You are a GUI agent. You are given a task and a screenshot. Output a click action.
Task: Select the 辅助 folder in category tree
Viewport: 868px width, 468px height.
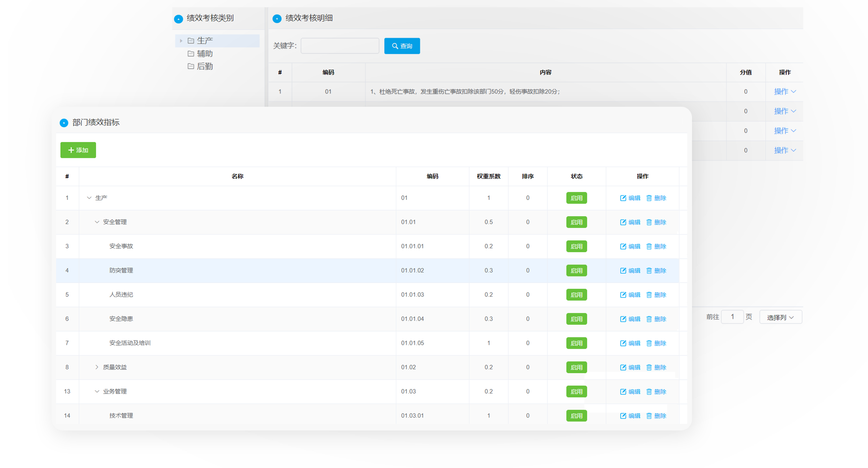pyautogui.click(x=205, y=54)
